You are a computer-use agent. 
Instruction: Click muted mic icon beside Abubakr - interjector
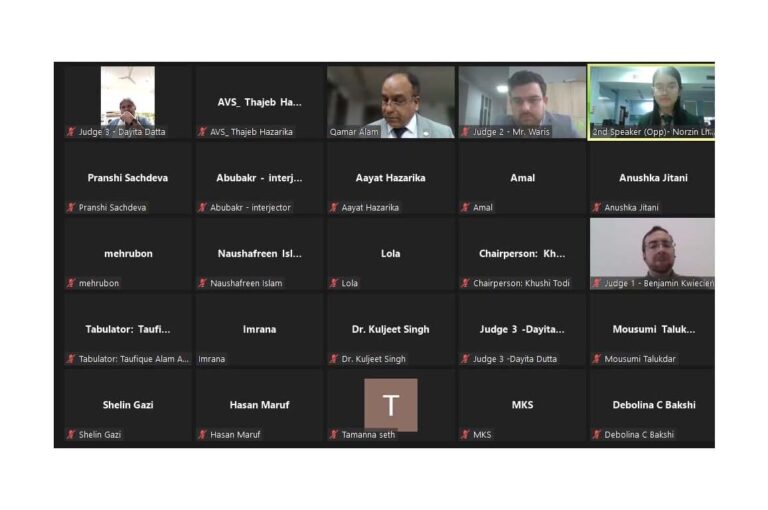tap(202, 207)
